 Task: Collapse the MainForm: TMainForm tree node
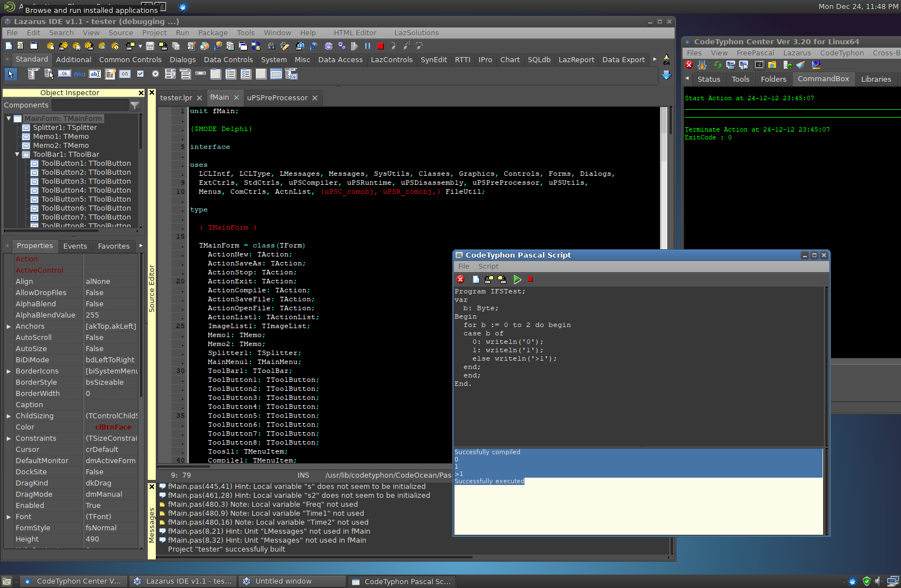(x=9, y=119)
